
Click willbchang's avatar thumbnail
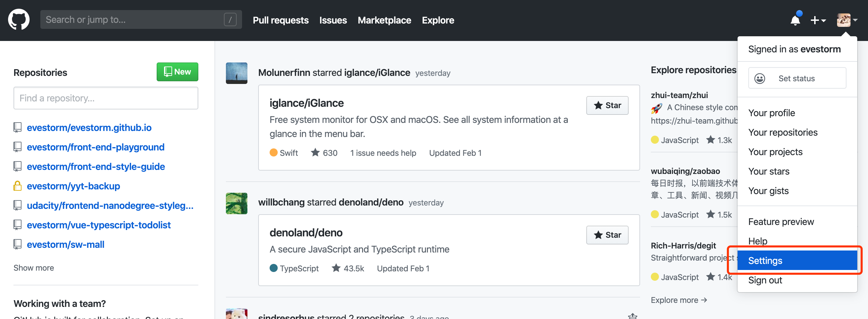237,203
